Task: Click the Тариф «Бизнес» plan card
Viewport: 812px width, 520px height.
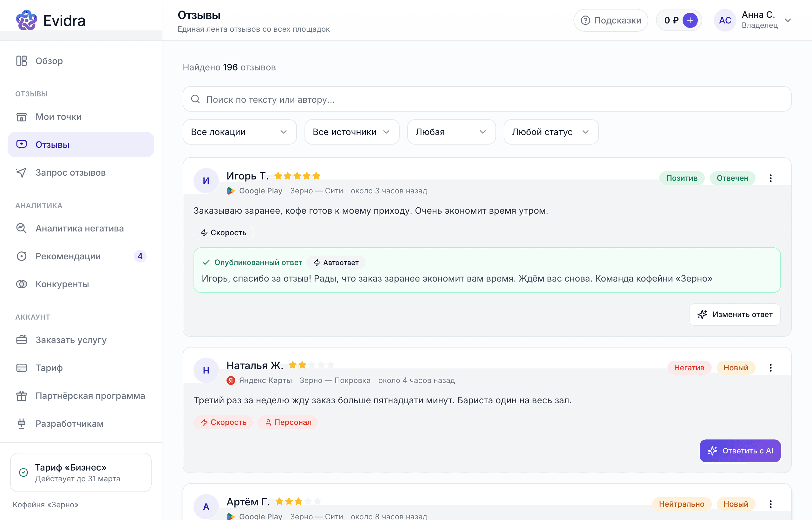Action: pos(81,472)
